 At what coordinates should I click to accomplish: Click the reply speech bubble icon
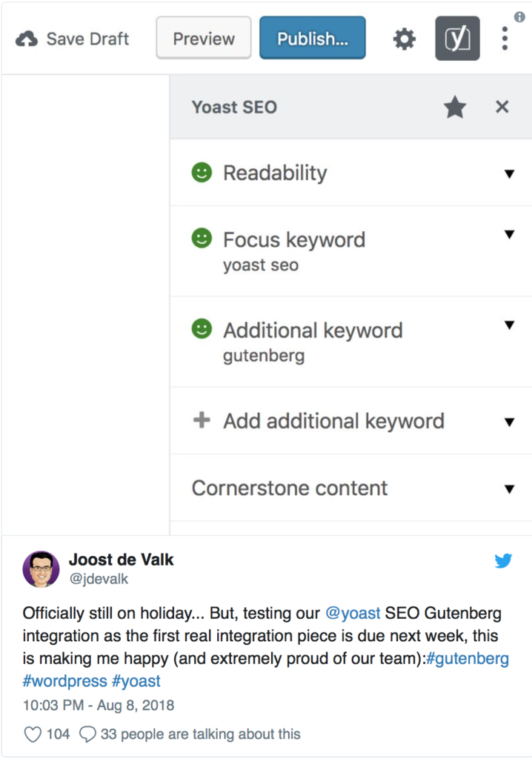point(87,735)
